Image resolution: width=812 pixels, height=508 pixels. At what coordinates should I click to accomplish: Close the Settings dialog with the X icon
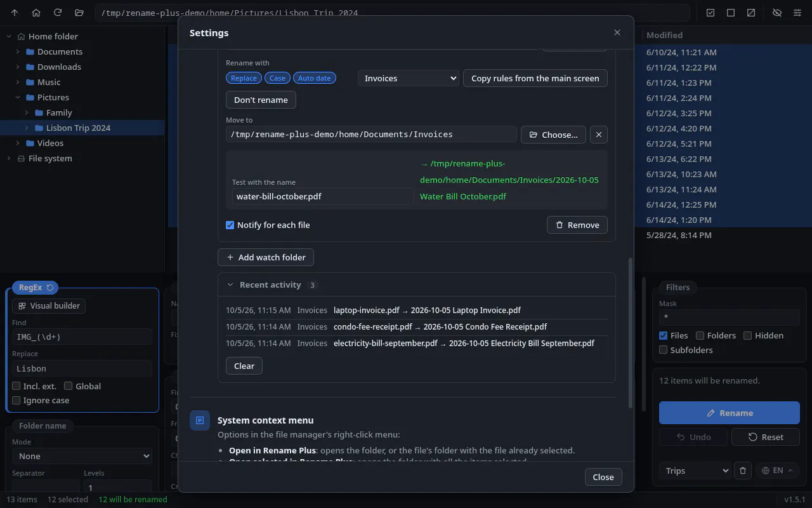point(617,32)
